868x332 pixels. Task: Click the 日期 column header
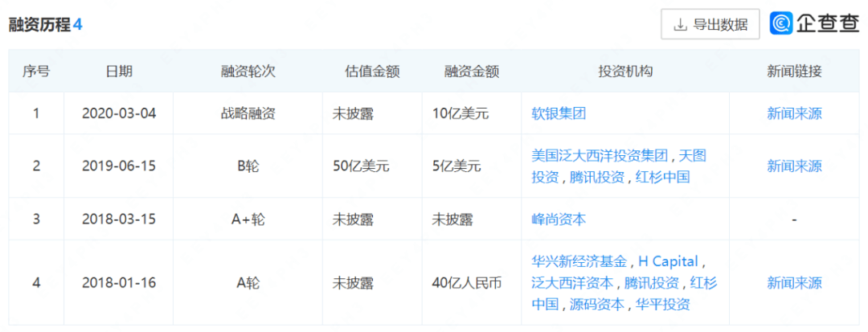coord(119,72)
